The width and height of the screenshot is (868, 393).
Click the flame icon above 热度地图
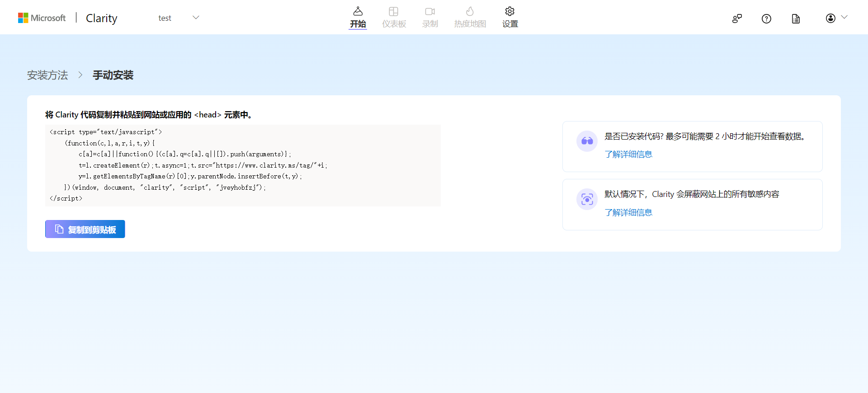click(470, 11)
